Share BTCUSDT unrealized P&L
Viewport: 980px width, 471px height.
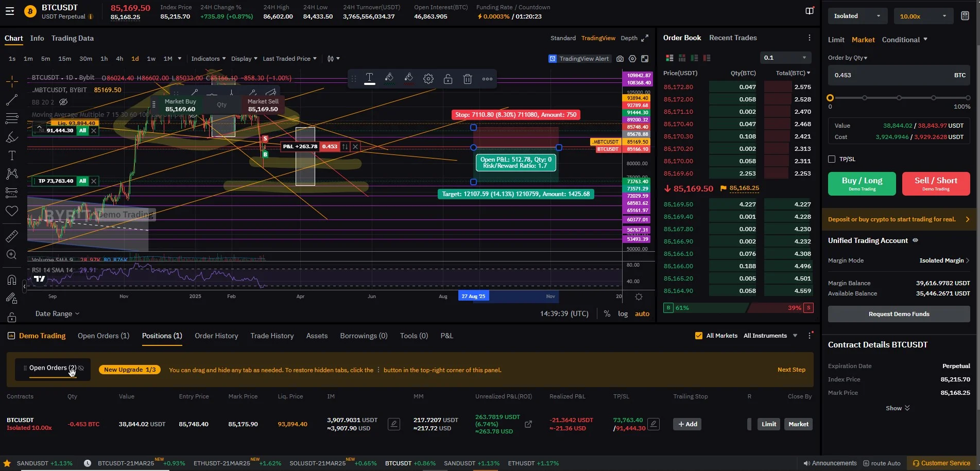tap(528, 424)
